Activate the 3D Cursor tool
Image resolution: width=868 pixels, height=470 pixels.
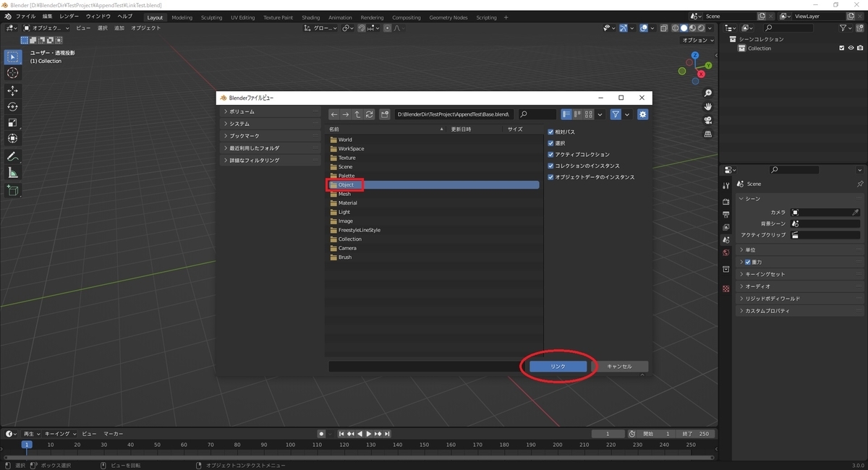click(x=12, y=73)
